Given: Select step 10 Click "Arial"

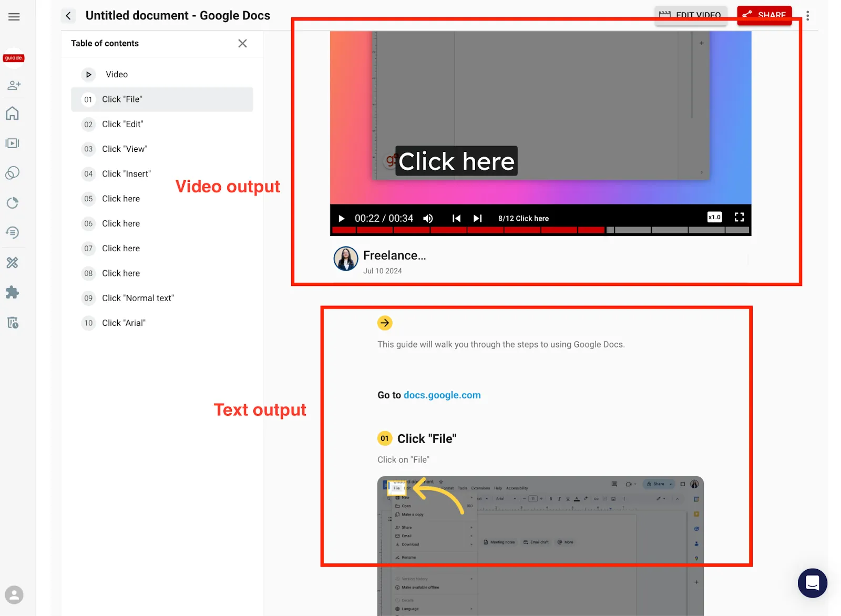Looking at the screenshot, I should pos(162,323).
